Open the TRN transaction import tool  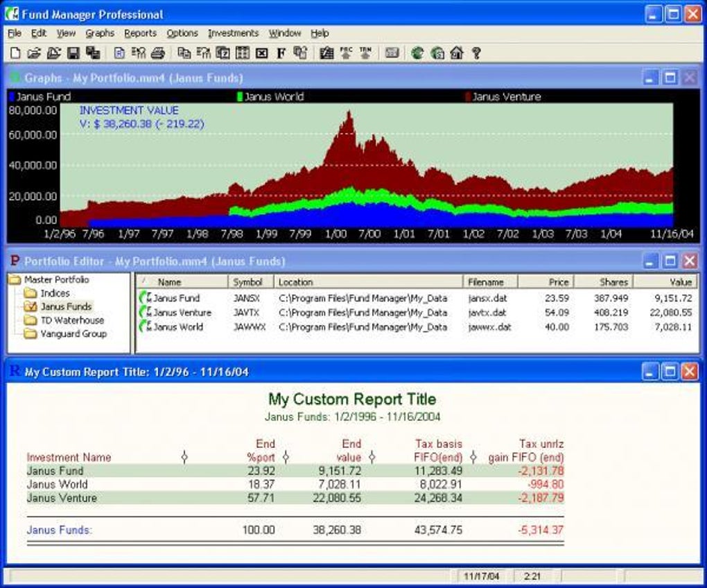click(365, 52)
